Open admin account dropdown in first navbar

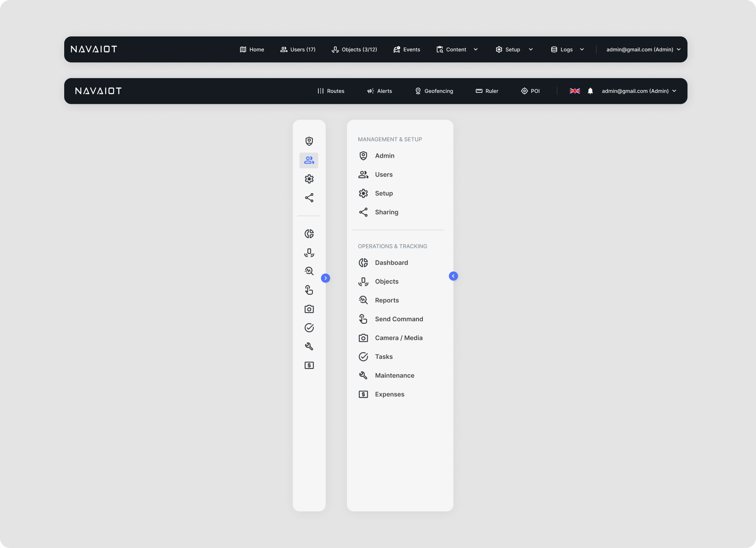643,49
